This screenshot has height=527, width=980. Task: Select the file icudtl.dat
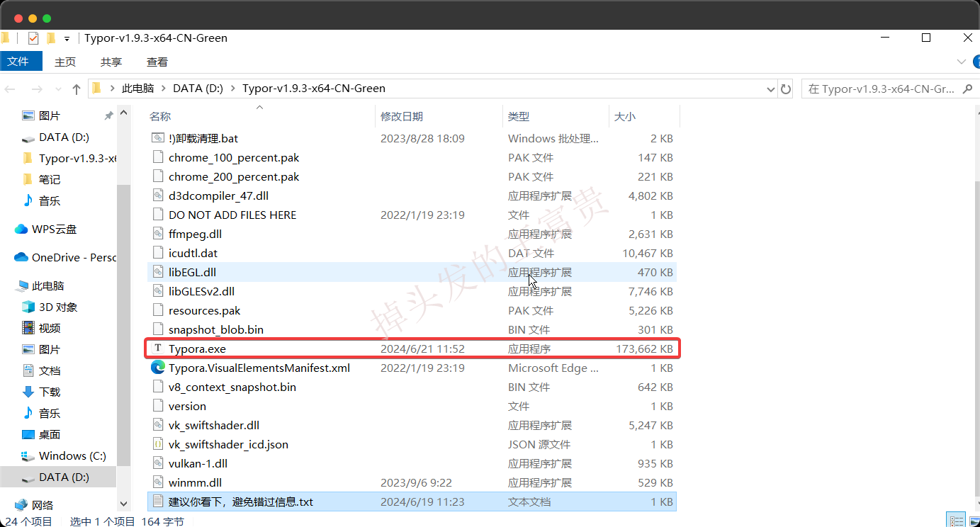412,254
